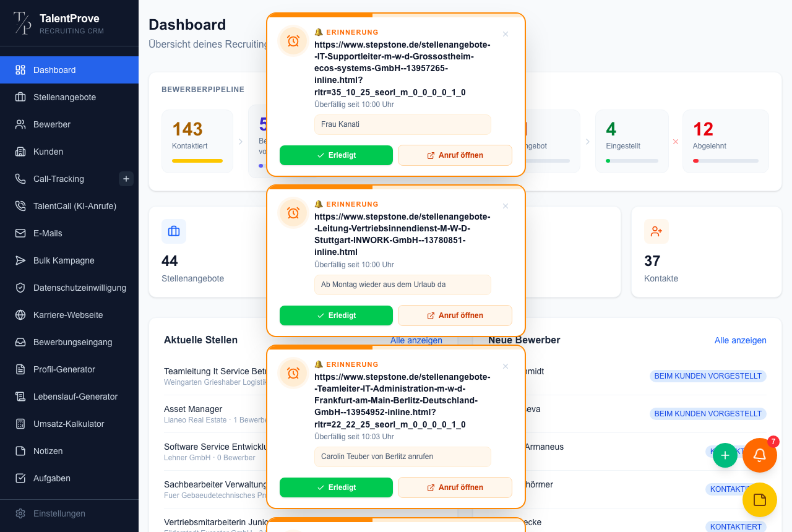Select Kunden in the sidebar
The image size is (792, 532).
[69, 152]
